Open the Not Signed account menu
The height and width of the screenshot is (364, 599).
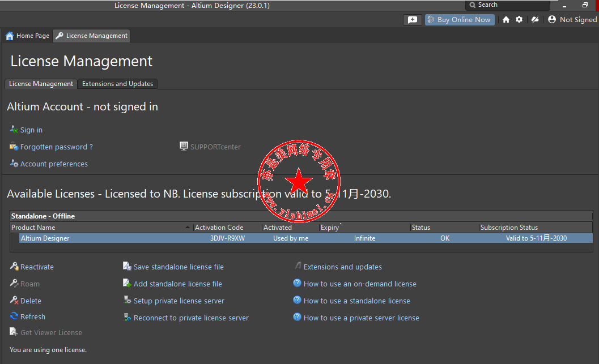tap(572, 19)
